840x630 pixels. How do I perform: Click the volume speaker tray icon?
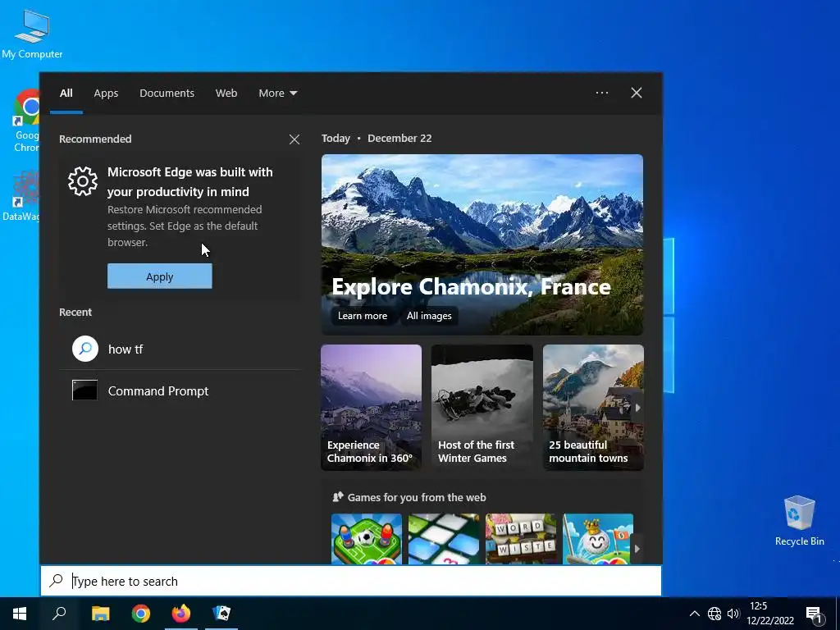click(x=733, y=614)
